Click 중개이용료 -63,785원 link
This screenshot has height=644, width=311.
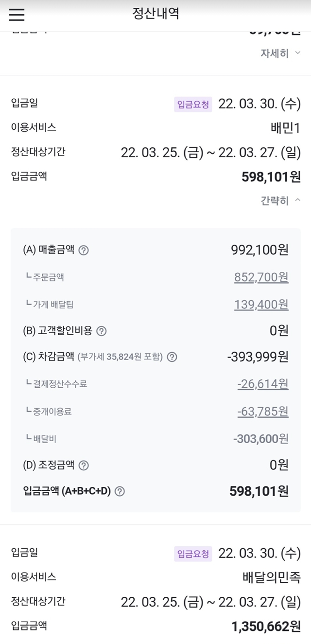[x=262, y=411]
